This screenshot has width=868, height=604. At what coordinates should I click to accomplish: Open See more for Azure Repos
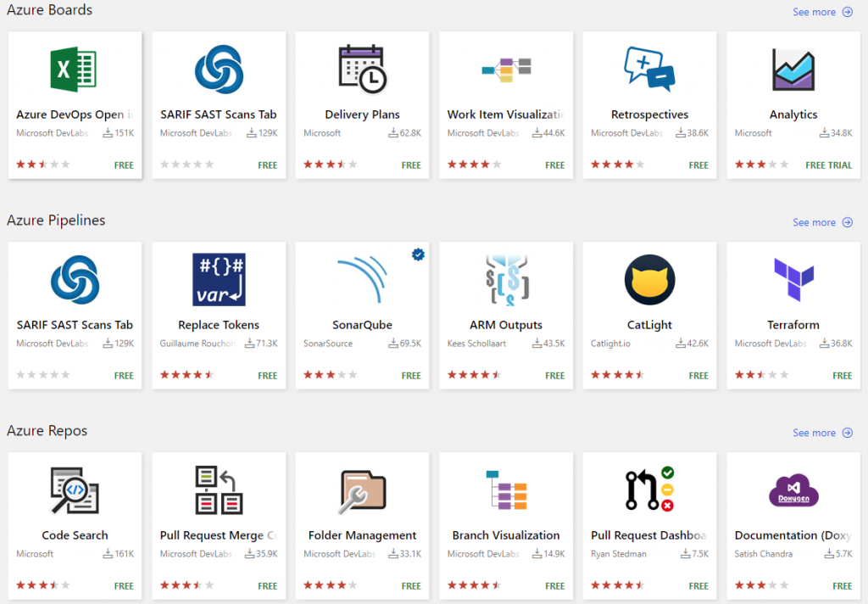pos(815,433)
